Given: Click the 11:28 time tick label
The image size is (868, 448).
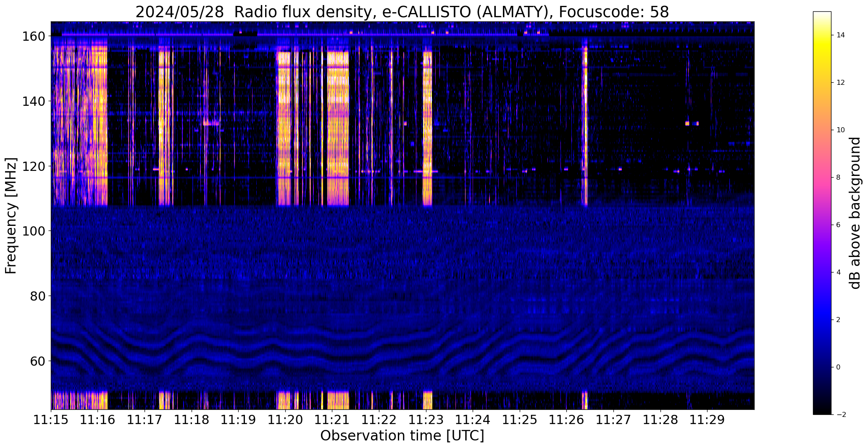Looking at the screenshot, I should (660, 419).
